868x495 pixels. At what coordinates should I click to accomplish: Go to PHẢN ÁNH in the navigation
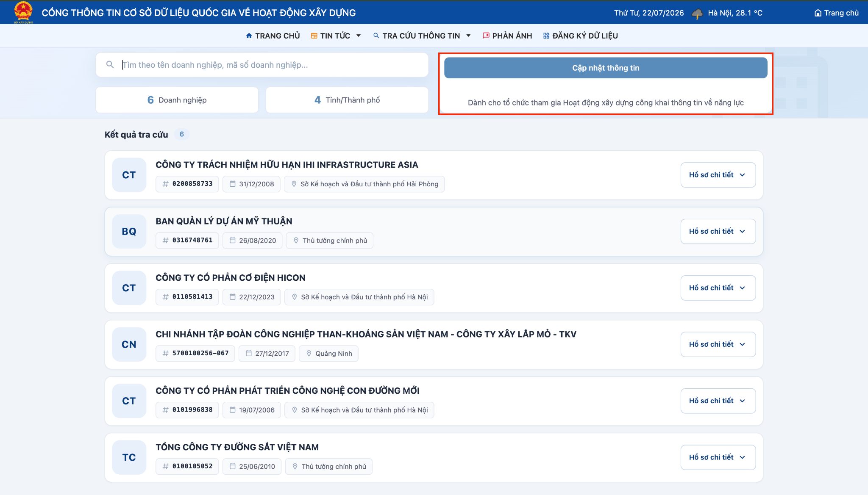(507, 36)
